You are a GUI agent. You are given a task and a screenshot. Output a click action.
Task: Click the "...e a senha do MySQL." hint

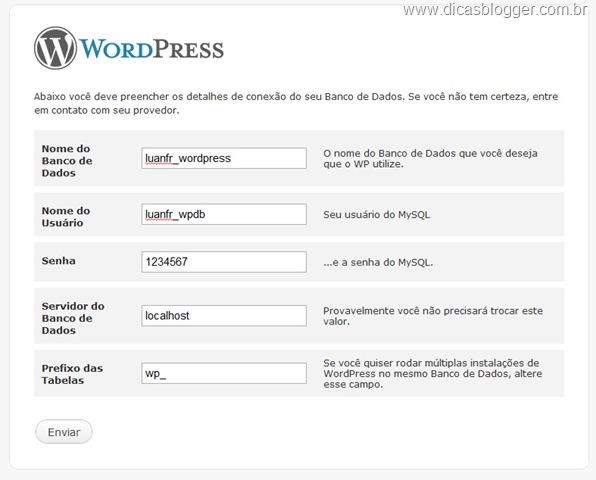click(378, 262)
